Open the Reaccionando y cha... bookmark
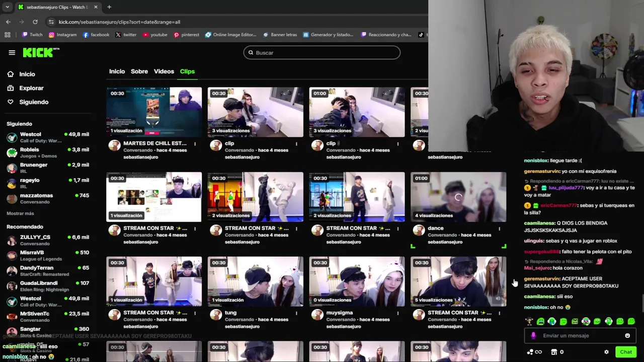Viewport: 644px width, 362px height. (386, 35)
